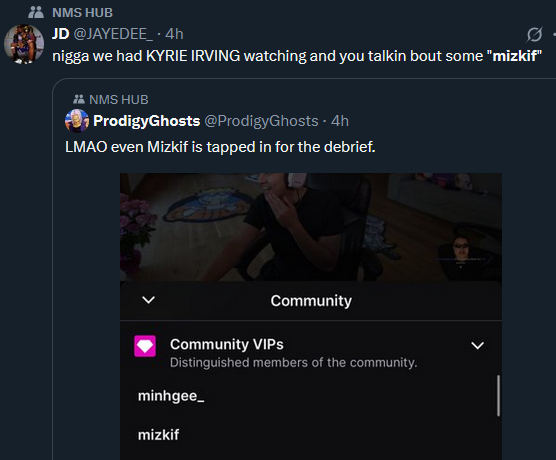Click the pink Community VIPs gem badge
This screenshot has width=556, height=460.
pos(145,345)
